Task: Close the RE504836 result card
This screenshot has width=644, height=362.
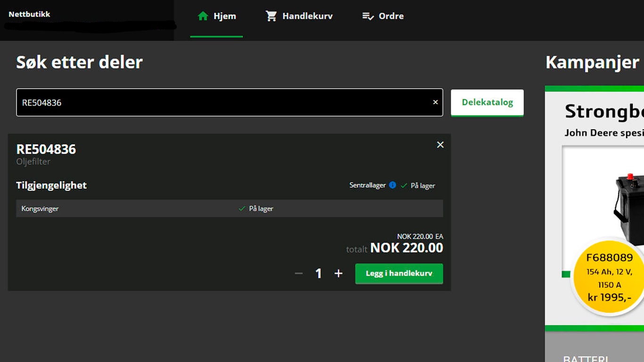Action: pos(440,145)
